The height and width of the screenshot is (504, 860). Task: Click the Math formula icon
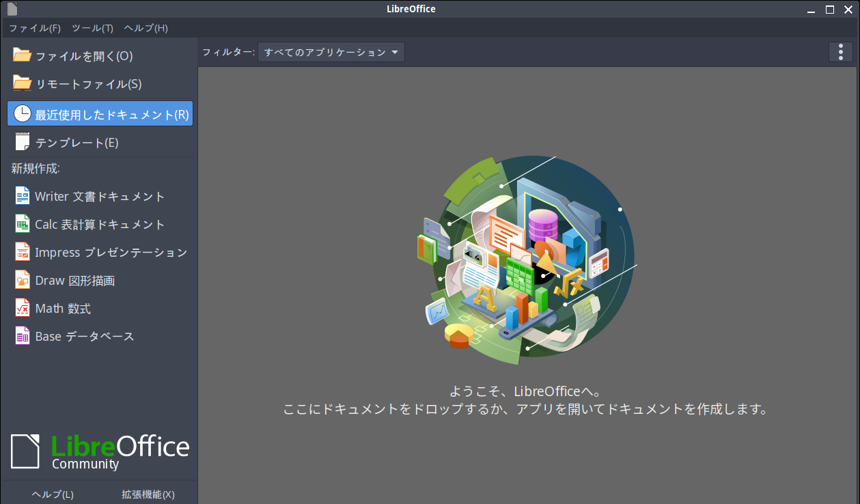23,308
